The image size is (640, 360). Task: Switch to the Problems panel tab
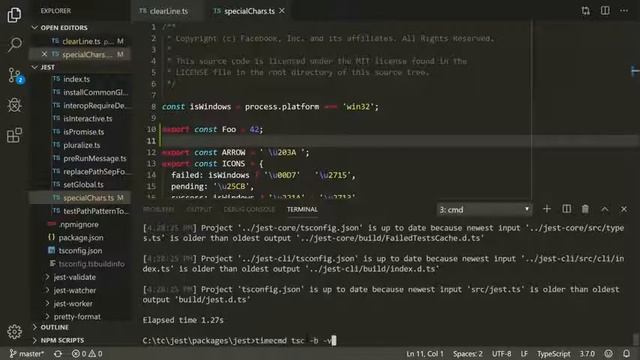pos(158,209)
